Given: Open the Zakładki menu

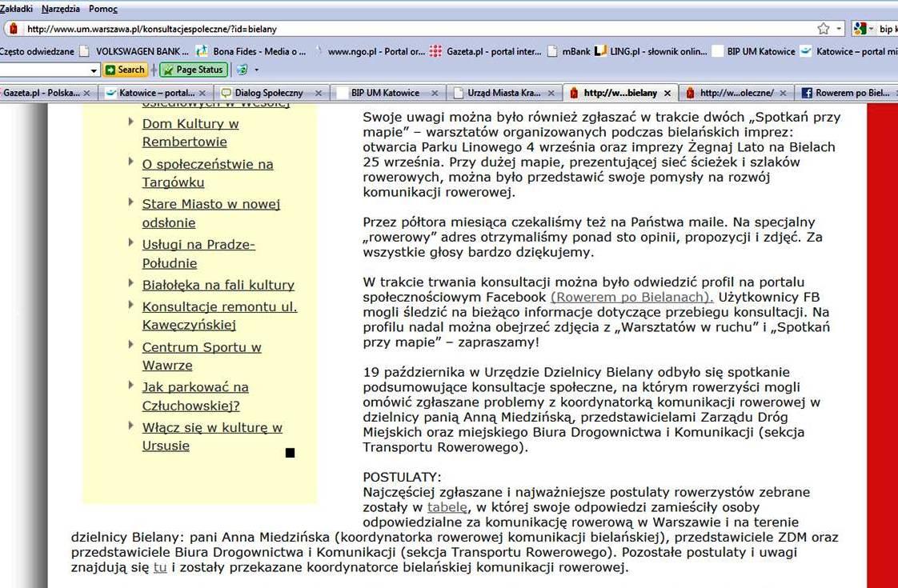Looking at the screenshot, I should click(17, 9).
